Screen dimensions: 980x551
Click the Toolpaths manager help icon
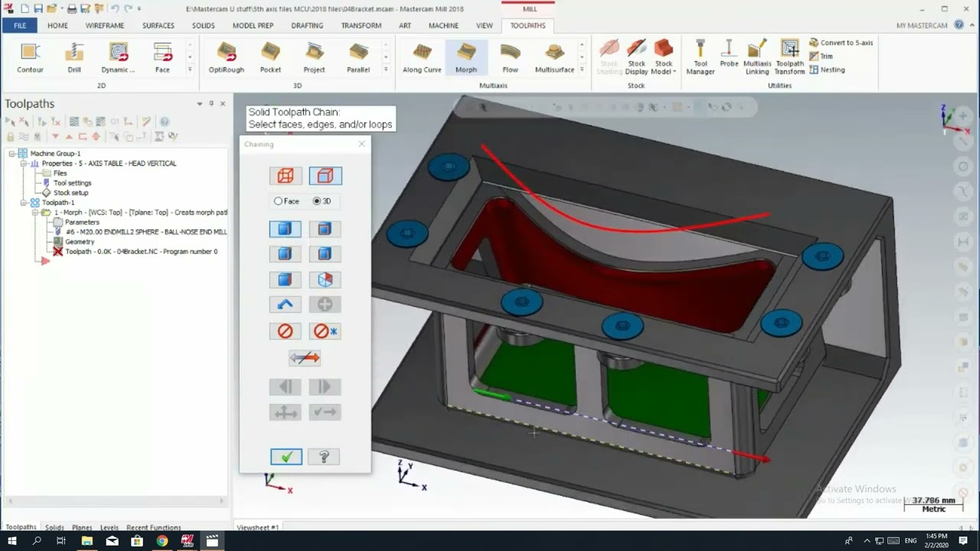164,122
